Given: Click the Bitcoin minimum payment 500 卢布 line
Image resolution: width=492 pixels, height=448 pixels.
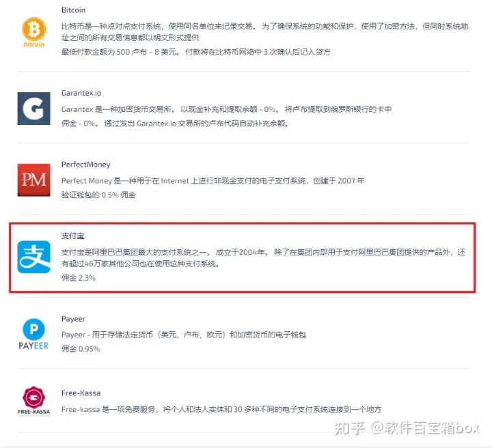Looking at the screenshot, I should click(196, 52).
